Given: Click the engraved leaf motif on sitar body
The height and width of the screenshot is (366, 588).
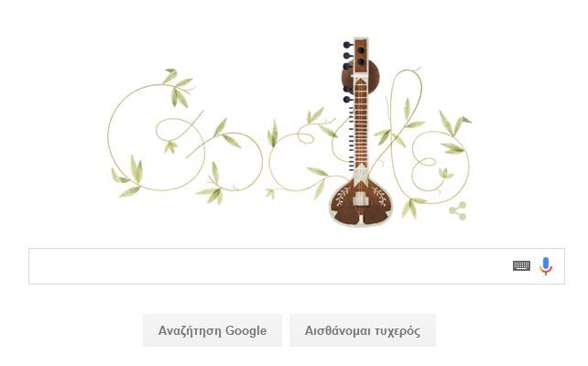Looking at the screenshot, I should click(342, 197).
